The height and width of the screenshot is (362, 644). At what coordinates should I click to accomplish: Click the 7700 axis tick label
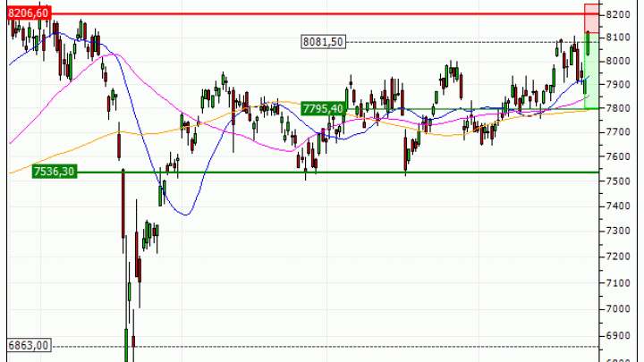point(618,132)
